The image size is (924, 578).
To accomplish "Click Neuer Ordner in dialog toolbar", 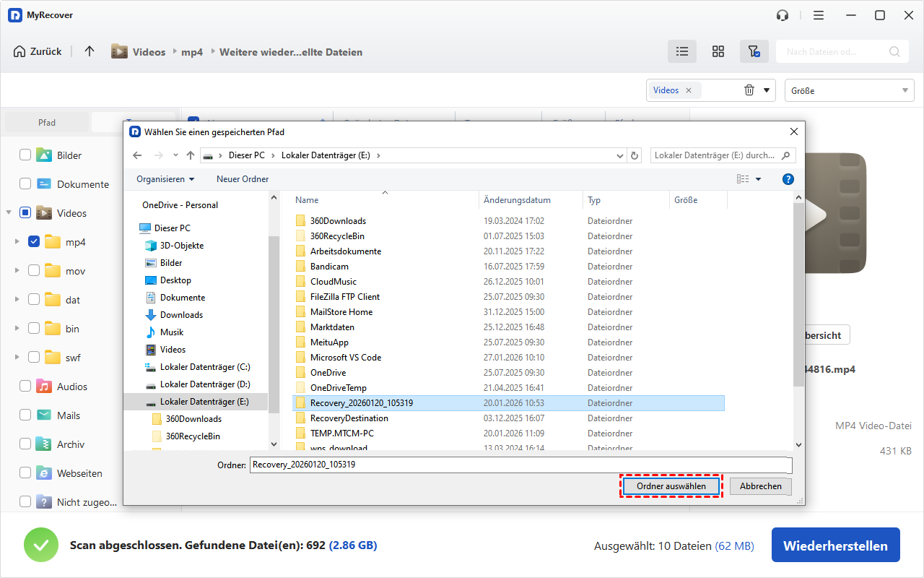I will point(243,179).
